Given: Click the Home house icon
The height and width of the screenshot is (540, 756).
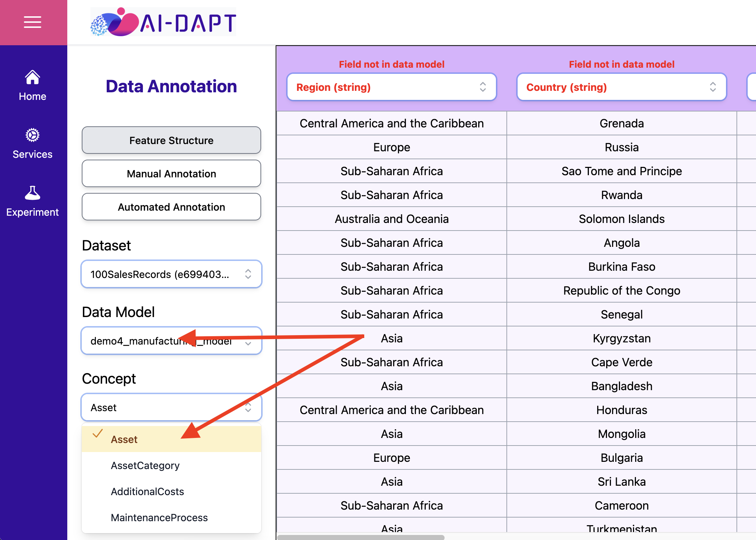Looking at the screenshot, I should coord(33,77).
